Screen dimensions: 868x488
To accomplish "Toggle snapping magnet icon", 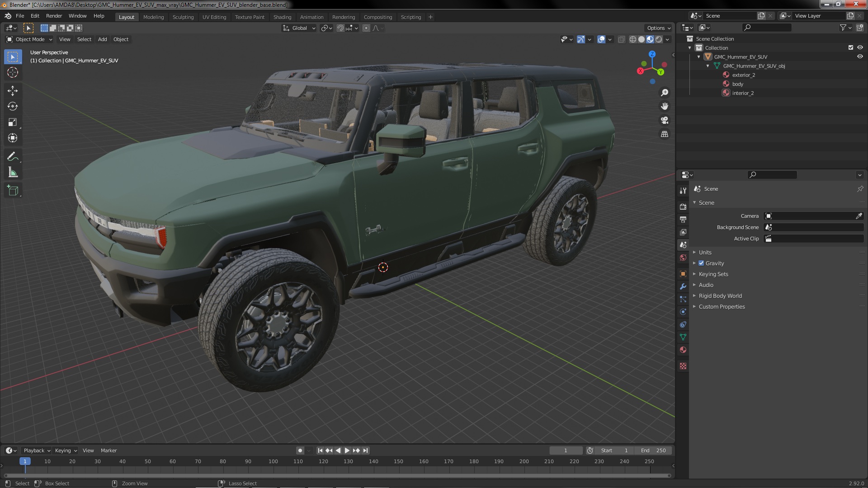I will pyautogui.click(x=340, y=28).
